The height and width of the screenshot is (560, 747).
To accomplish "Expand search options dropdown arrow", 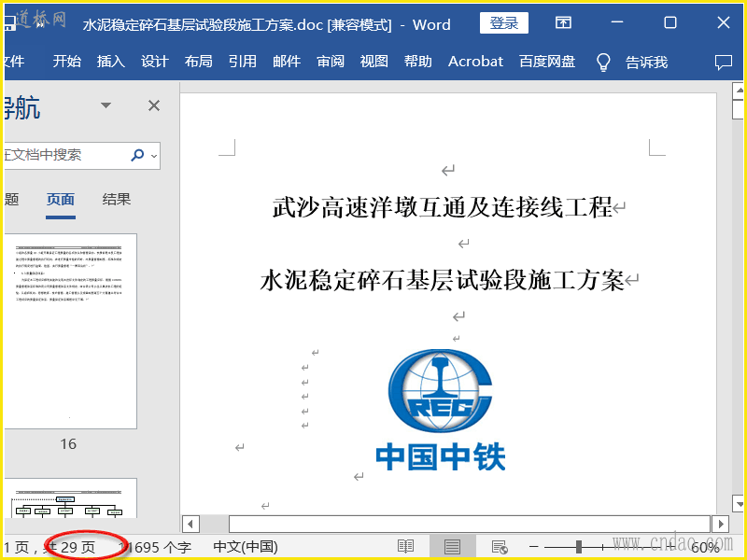I will click(154, 156).
